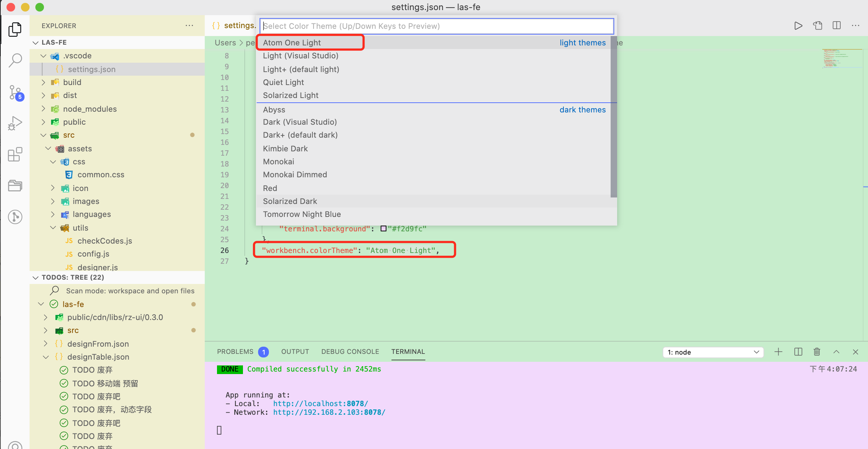Open the '1: node' terminal dropdown

coord(713,352)
